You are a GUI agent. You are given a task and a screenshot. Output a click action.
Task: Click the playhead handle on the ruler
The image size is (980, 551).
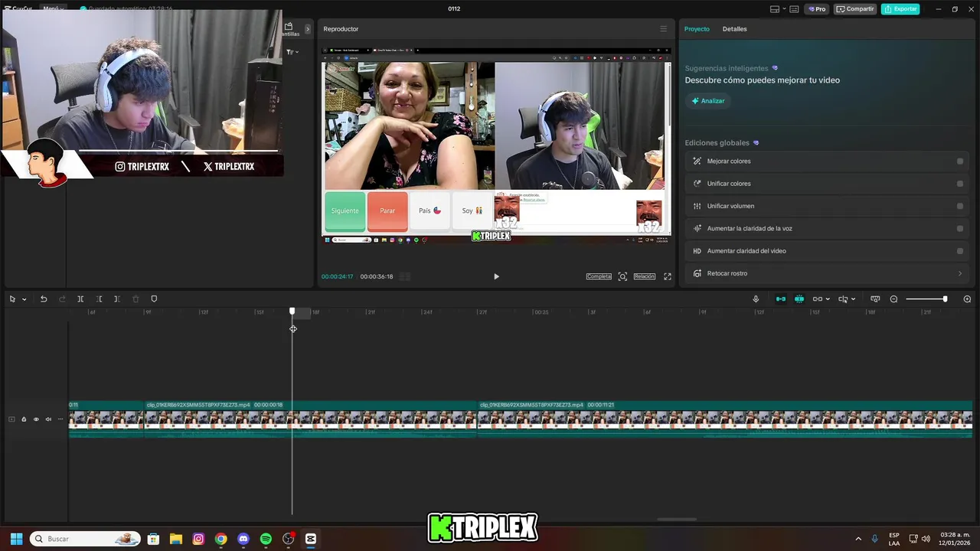pyautogui.click(x=292, y=311)
